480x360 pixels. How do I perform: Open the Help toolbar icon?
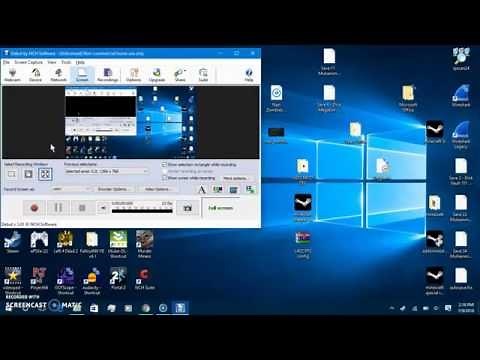(x=249, y=75)
